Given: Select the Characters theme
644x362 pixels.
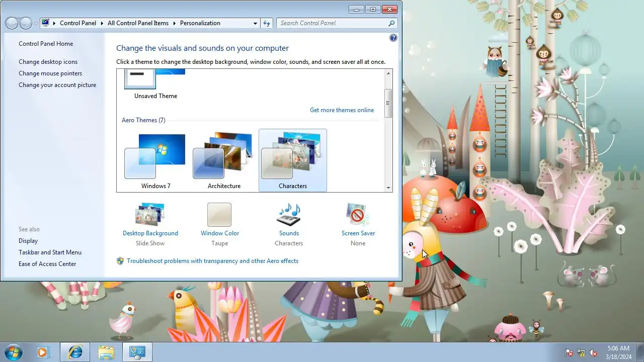Looking at the screenshot, I should pos(292,160).
